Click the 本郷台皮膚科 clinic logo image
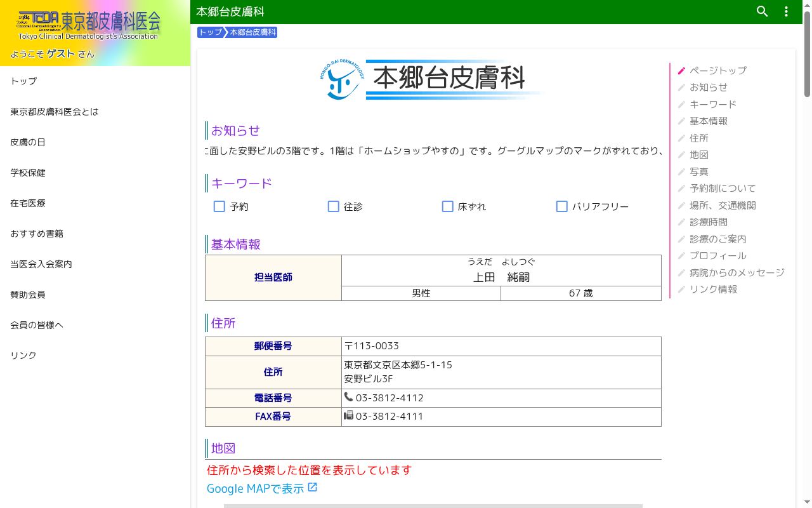 (431, 79)
